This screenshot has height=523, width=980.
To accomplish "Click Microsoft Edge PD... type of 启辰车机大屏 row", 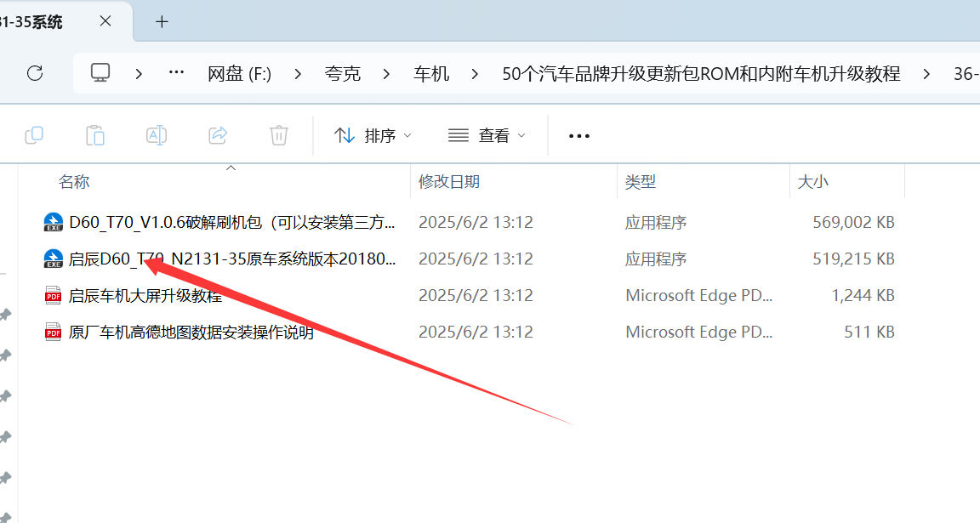I will pyautogui.click(x=698, y=296).
